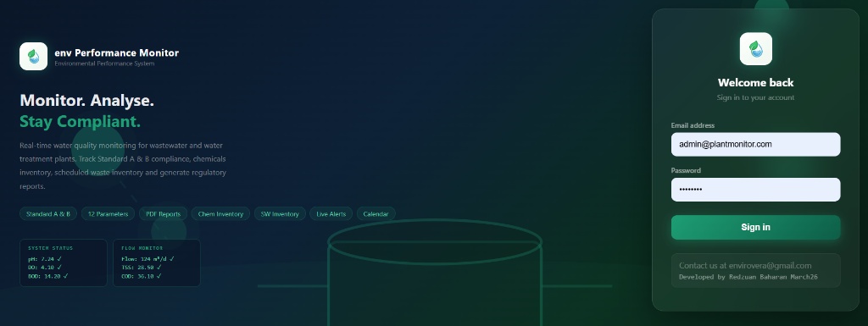
Task: Click the 'Email address' label
Action: [x=693, y=125]
